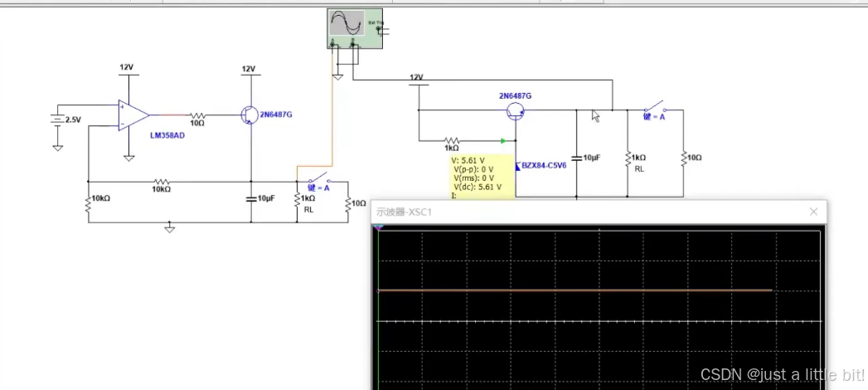
Task: Select the 1kΩ RL load in the zener circuit
Action: tap(628, 159)
